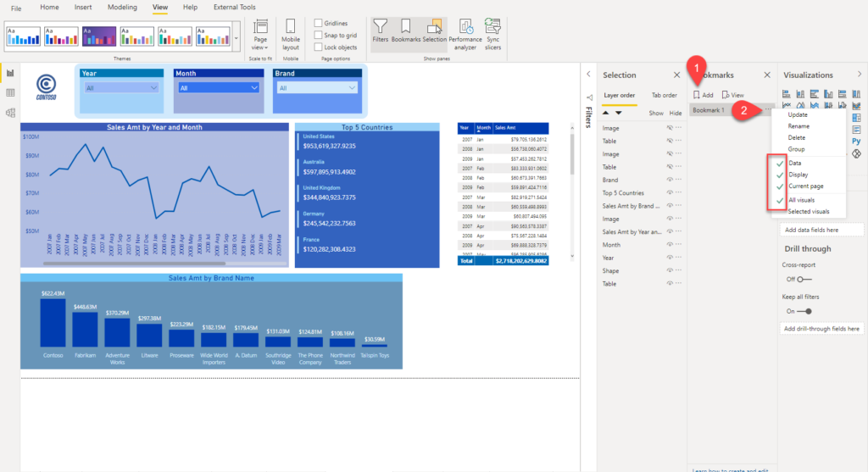Switch to the Modeling ribbon tab
This screenshot has width=868, height=472.
tap(122, 7)
